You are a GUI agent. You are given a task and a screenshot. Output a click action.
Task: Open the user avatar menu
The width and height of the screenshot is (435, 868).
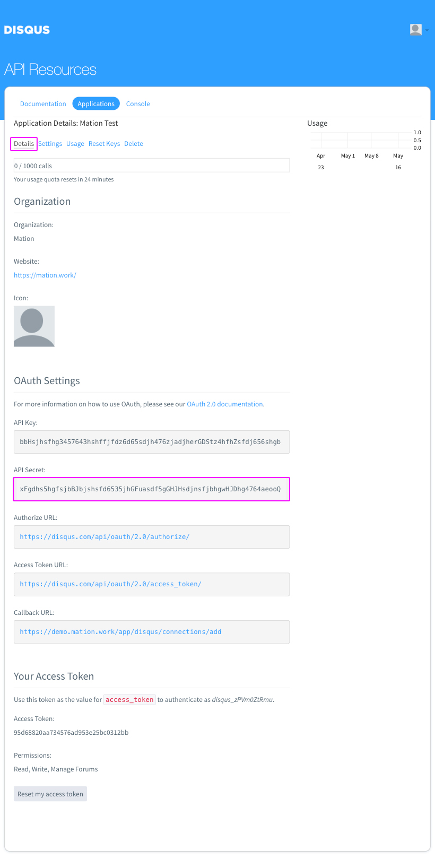tap(416, 30)
